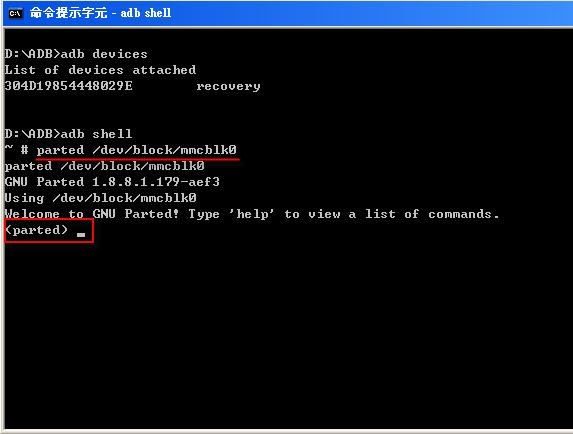This screenshot has width=573, height=434.
Task: Click the cmd icon in title bar
Action: 15,14
